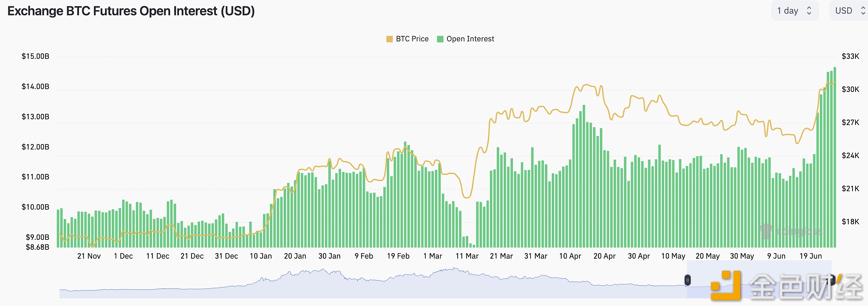
Task: Click the $18K right axis label
Action: coord(850,221)
